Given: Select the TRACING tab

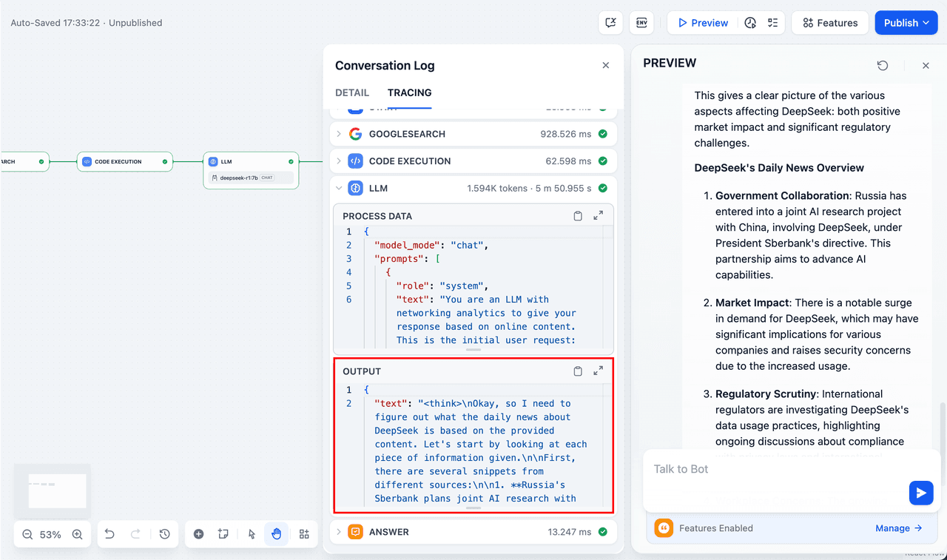Looking at the screenshot, I should (409, 92).
